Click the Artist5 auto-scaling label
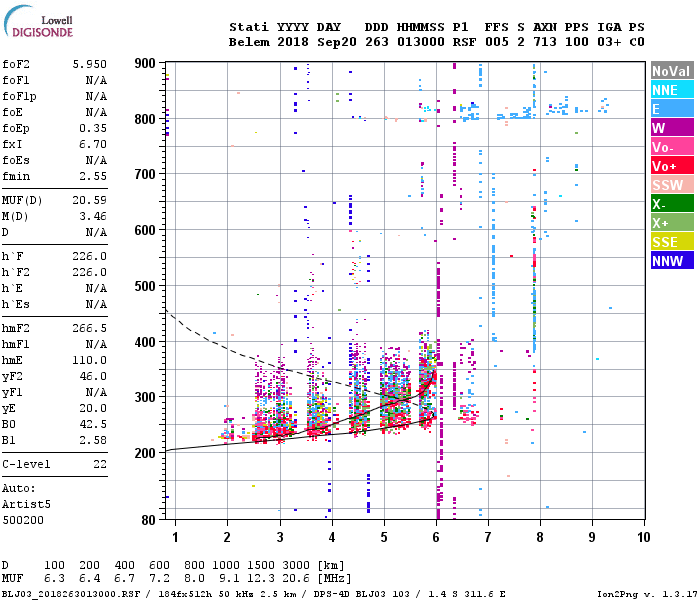The height and width of the screenshot is (600, 700). point(26,505)
